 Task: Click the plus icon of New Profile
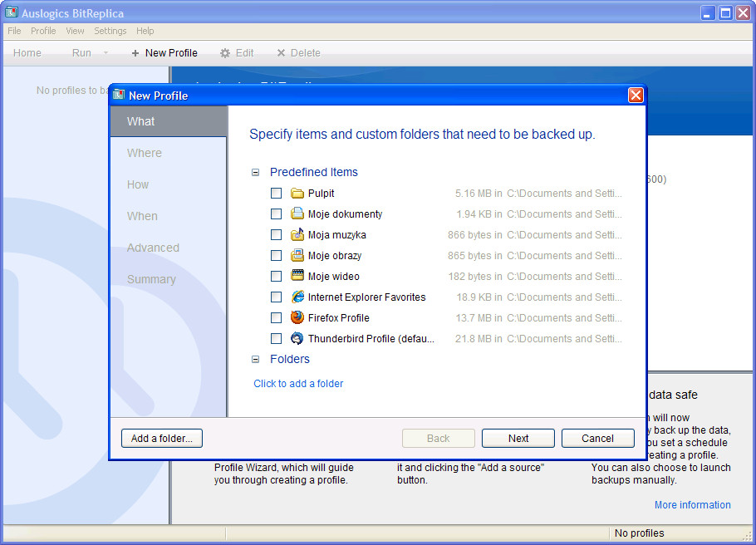(135, 53)
